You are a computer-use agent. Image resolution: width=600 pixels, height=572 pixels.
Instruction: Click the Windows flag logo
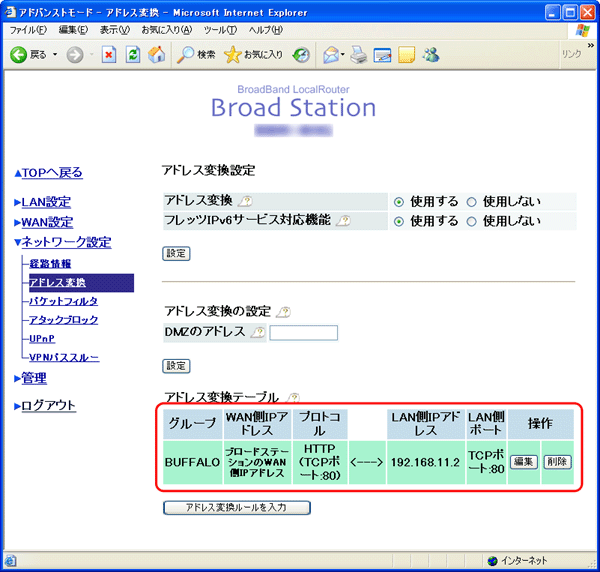582,31
